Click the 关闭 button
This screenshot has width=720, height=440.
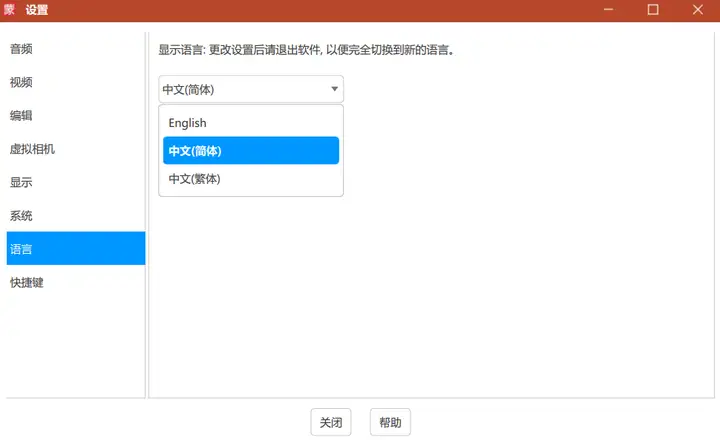[x=331, y=422]
